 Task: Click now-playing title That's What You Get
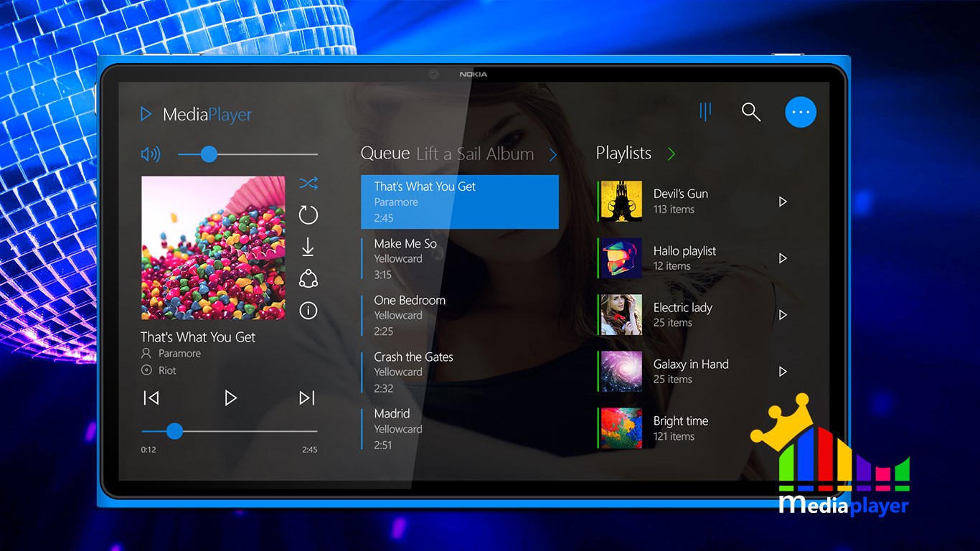tap(198, 337)
